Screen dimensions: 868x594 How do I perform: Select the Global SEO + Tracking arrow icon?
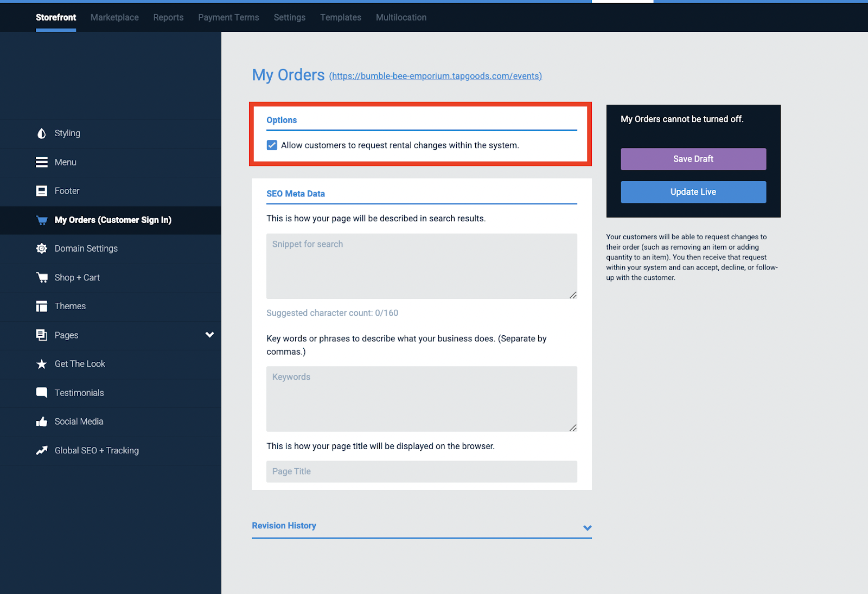pos(42,450)
